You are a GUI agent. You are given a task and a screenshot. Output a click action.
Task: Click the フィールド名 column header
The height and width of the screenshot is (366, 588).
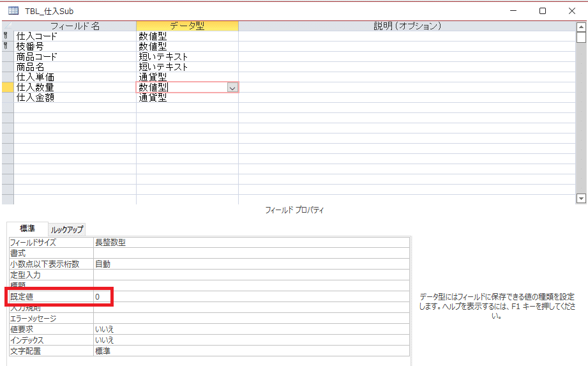coord(75,26)
